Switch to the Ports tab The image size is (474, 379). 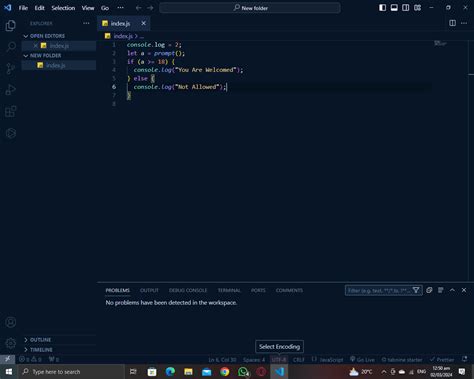click(x=258, y=290)
